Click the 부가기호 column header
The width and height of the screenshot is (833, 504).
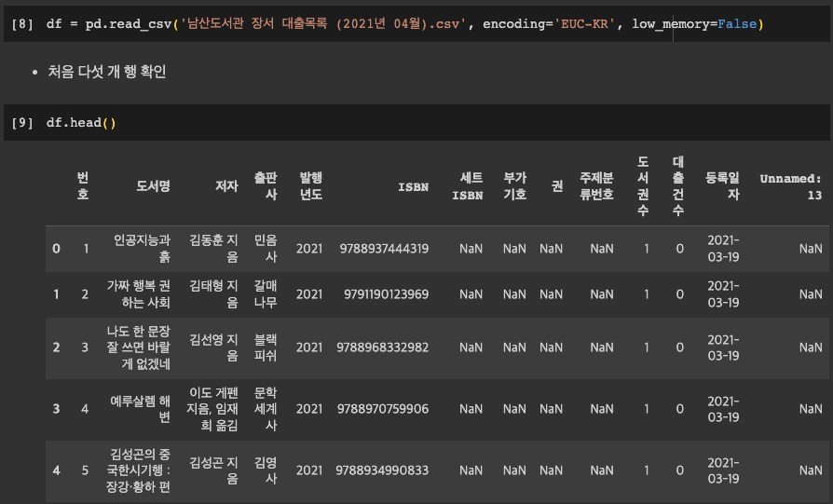point(514,186)
